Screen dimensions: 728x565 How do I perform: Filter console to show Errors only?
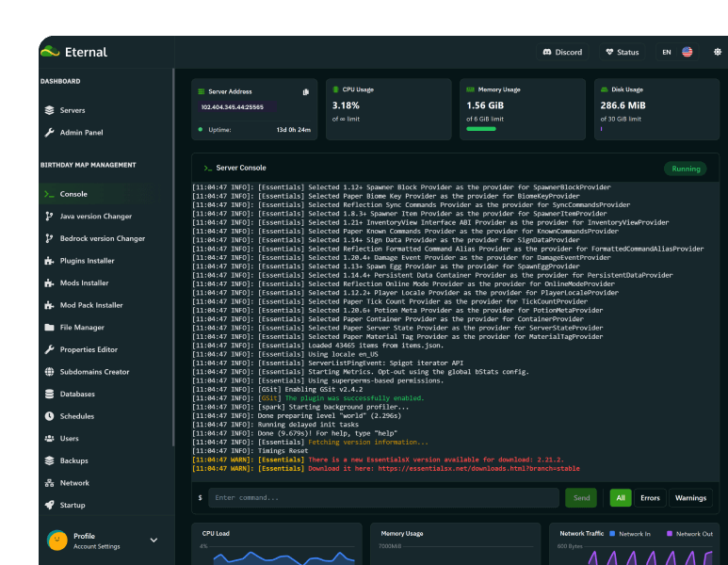[x=650, y=497]
